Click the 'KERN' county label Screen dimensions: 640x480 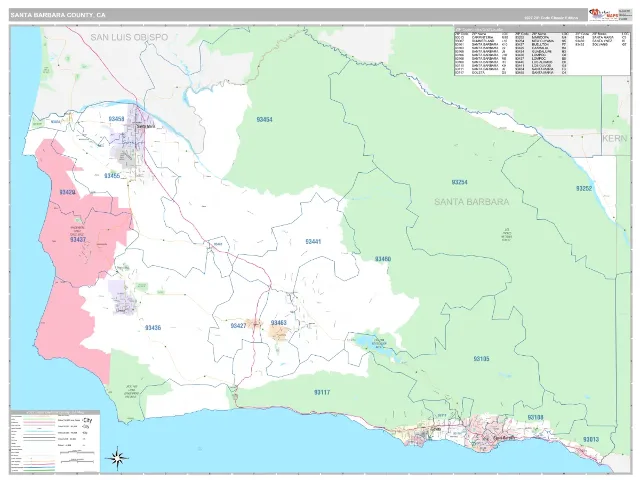click(x=614, y=138)
